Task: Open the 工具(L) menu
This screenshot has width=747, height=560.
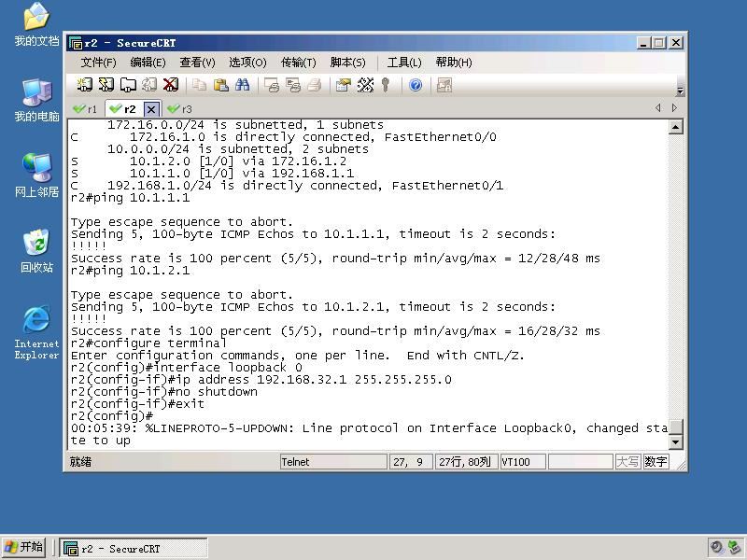Action: pyautogui.click(x=404, y=63)
